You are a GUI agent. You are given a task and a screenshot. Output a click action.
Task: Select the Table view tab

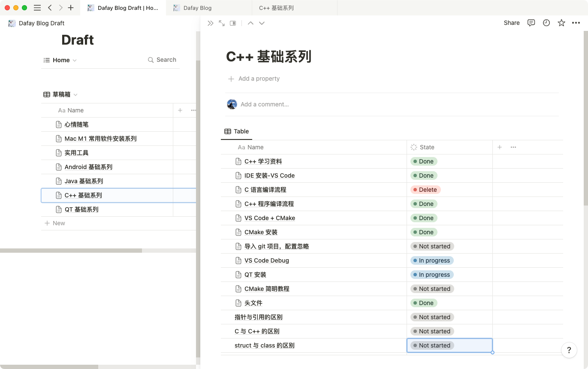[237, 131]
